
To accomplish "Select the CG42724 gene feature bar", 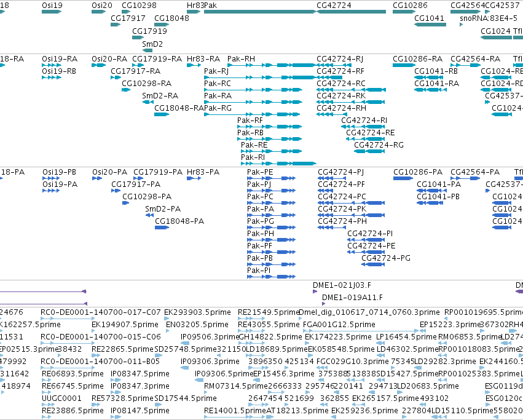I will pos(351,12).
